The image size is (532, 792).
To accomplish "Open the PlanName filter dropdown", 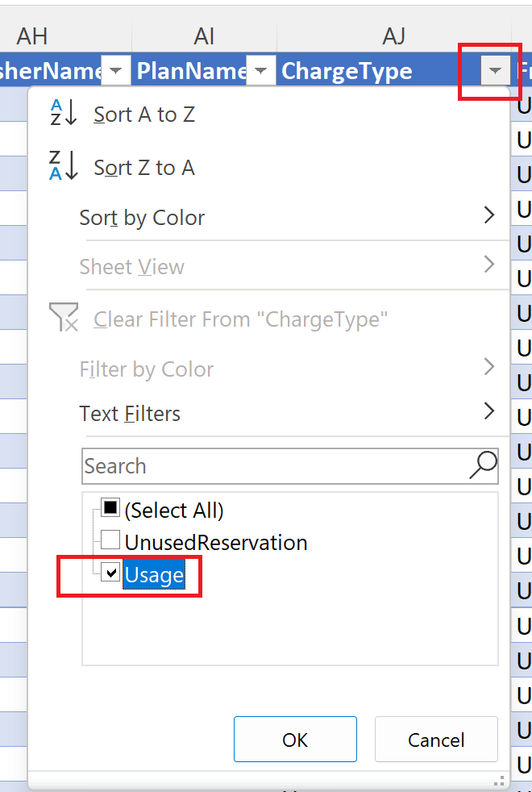I will pyautogui.click(x=260, y=72).
